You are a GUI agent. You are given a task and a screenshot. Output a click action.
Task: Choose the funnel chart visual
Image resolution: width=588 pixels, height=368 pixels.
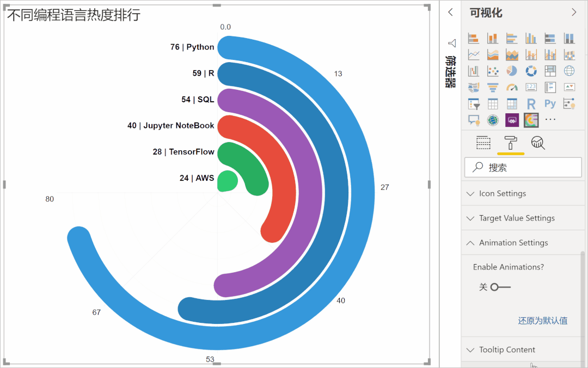(493, 87)
